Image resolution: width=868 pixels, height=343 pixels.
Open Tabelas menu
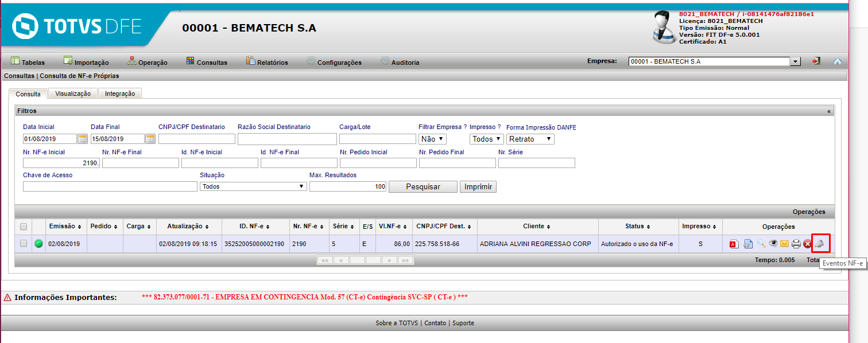[x=28, y=62]
